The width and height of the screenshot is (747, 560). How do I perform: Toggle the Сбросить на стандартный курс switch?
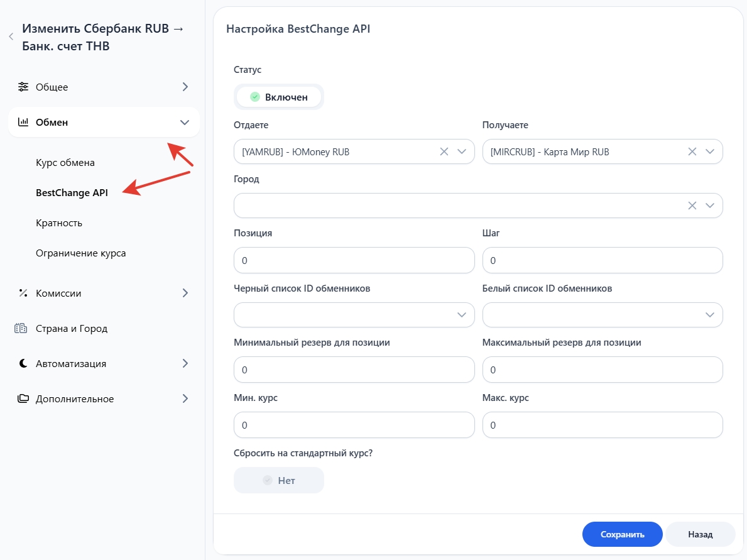(x=279, y=480)
